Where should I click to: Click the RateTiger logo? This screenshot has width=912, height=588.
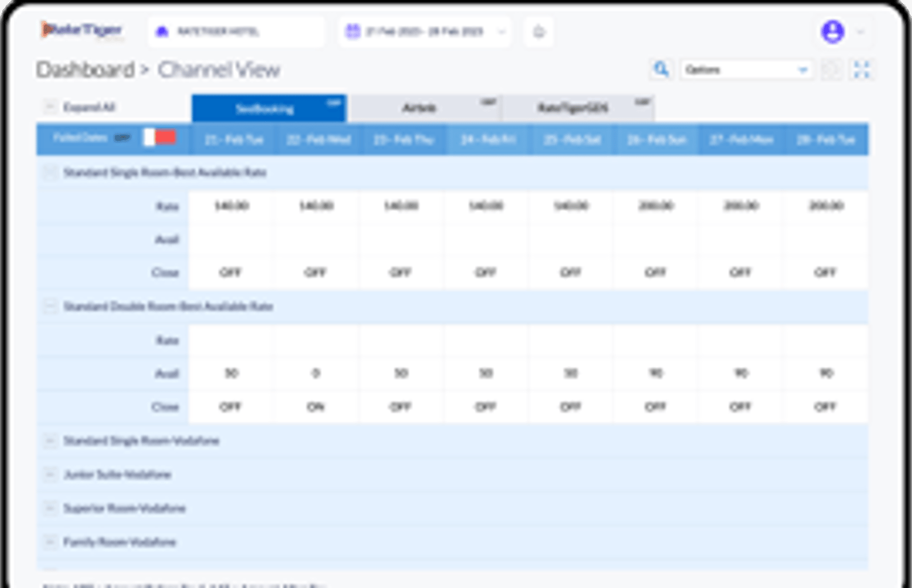(x=82, y=30)
